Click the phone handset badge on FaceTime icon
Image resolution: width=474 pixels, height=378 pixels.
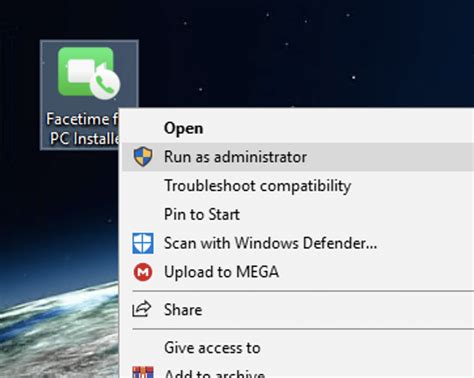pyautogui.click(x=105, y=85)
